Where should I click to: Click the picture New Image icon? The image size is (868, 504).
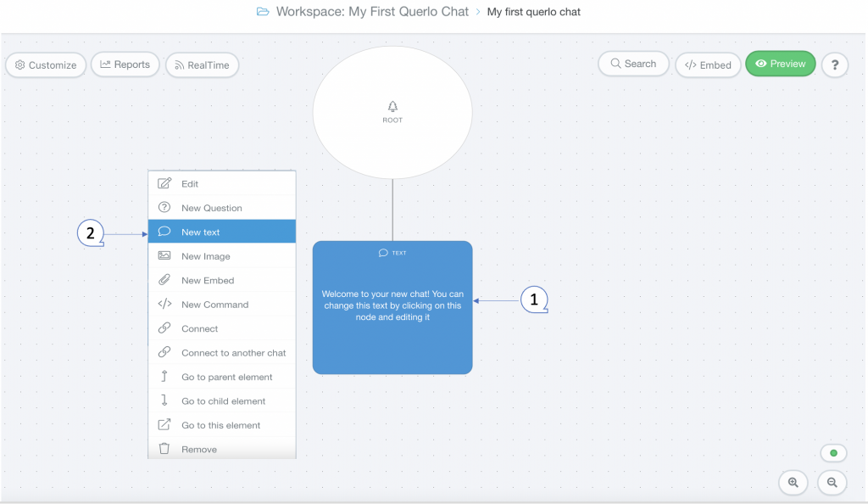[164, 255]
